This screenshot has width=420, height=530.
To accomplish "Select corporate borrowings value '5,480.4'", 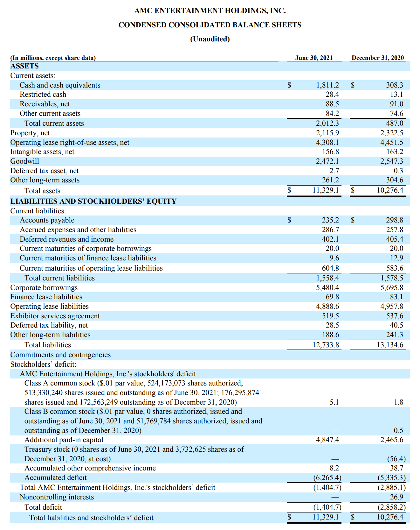I will (327, 288).
